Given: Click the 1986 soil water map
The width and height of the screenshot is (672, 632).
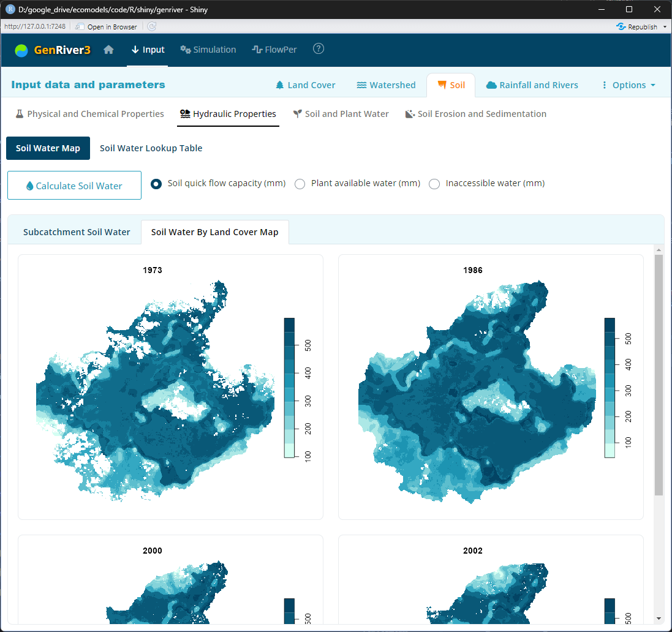Looking at the screenshot, I should coord(477,391).
